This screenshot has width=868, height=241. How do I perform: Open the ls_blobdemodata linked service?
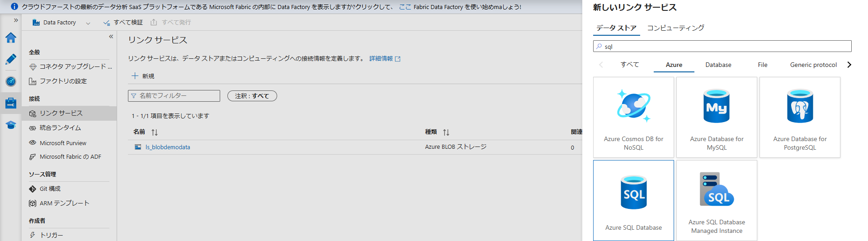167,147
